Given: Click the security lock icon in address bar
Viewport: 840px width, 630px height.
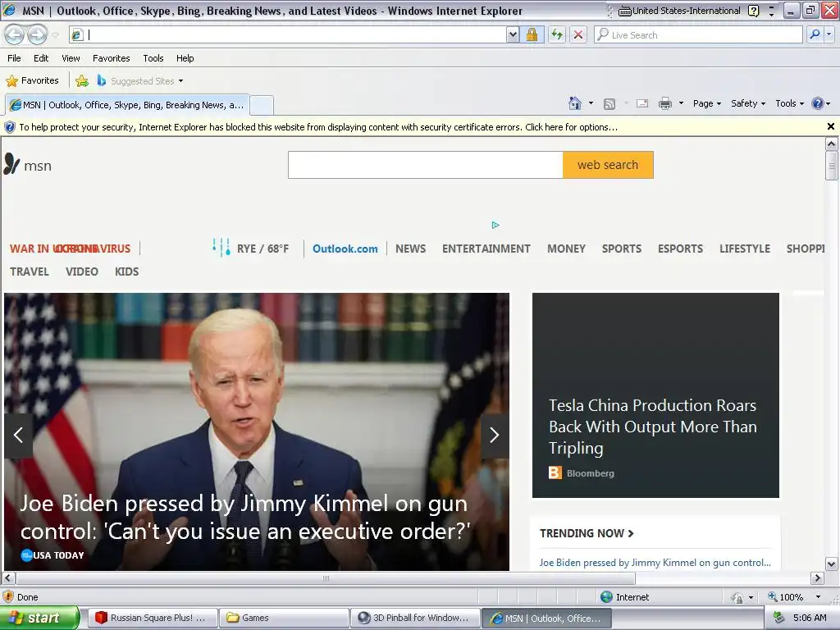Looking at the screenshot, I should point(532,34).
